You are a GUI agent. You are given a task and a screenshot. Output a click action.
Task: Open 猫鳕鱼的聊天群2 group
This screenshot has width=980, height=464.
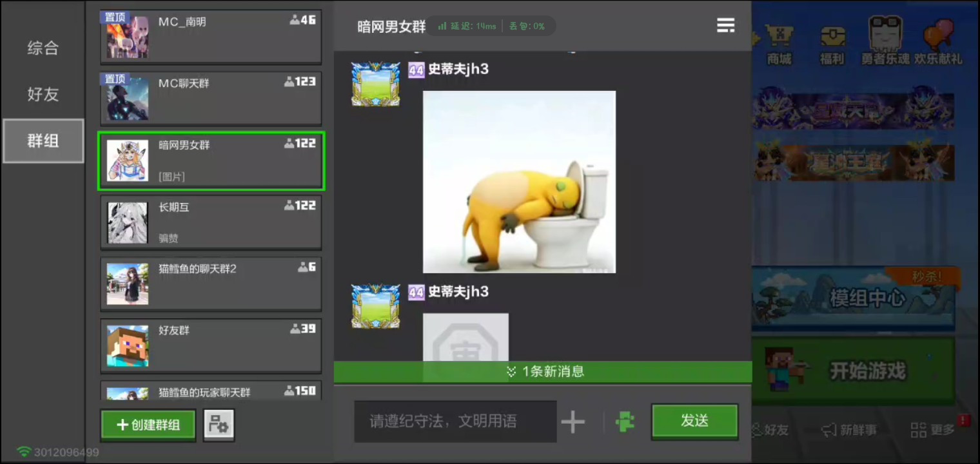[211, 284]
